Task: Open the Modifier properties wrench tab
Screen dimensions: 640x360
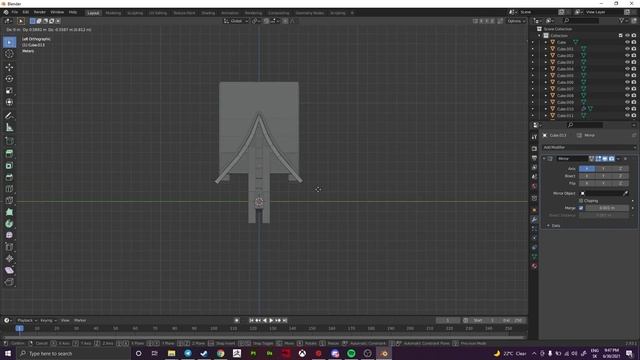Action: tap(534, 220)
